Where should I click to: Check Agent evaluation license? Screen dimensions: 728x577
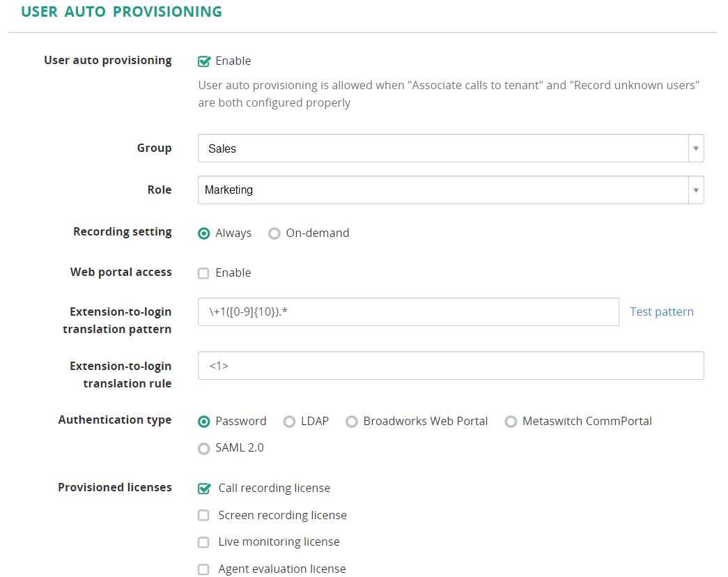[x=203, y=569]
